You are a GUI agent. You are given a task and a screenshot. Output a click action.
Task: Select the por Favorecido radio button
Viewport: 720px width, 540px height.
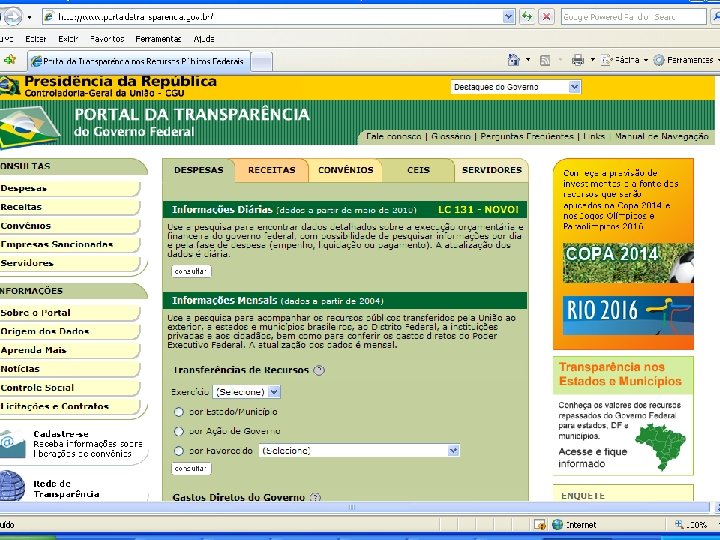point(179,451)
